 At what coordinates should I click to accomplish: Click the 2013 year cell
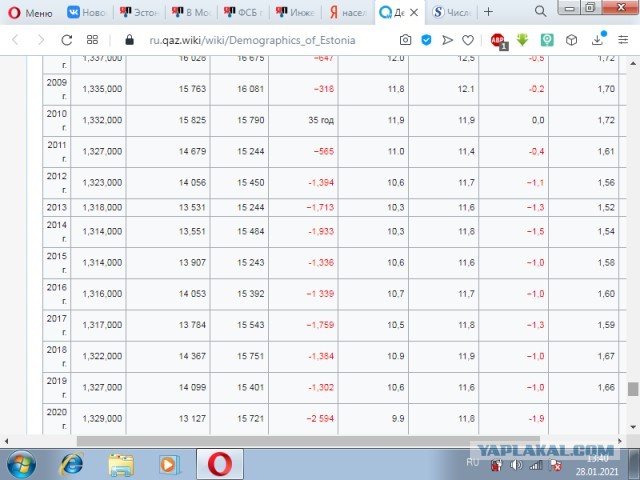[56, 207]
